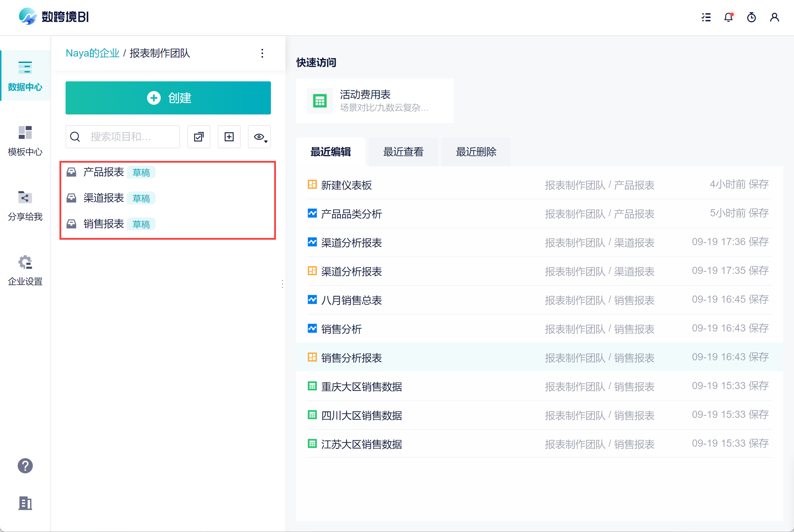Click the help question mark icon
Screen dimensions: 794x532
(25, 466)
